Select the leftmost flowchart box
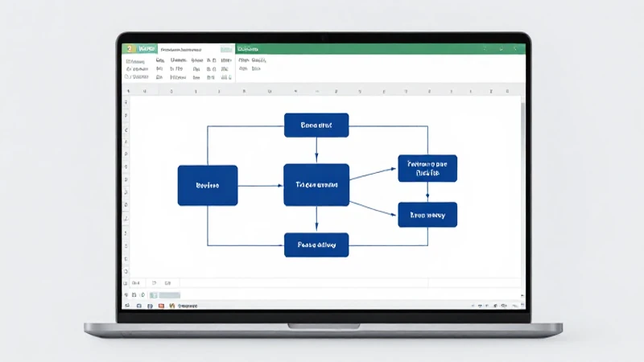Image resolution: width=644 pixels, height=362 pixels. (x=208, y=186)
